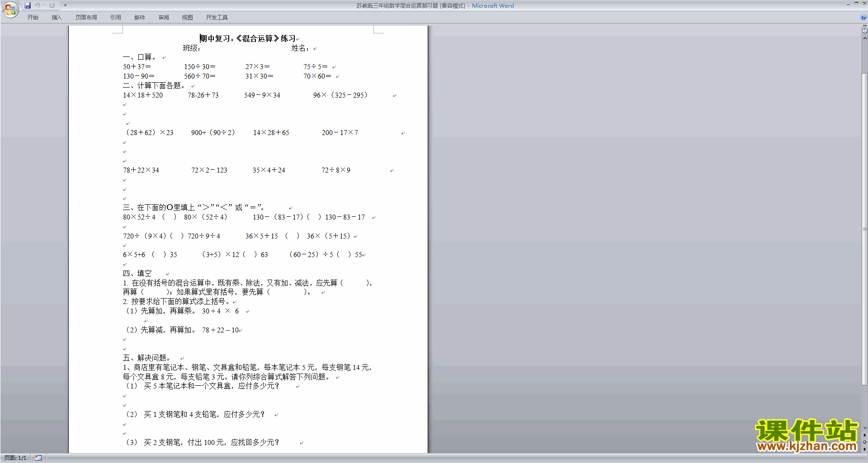Open the undo history dropdown arrow

click(x=44, y=5)
